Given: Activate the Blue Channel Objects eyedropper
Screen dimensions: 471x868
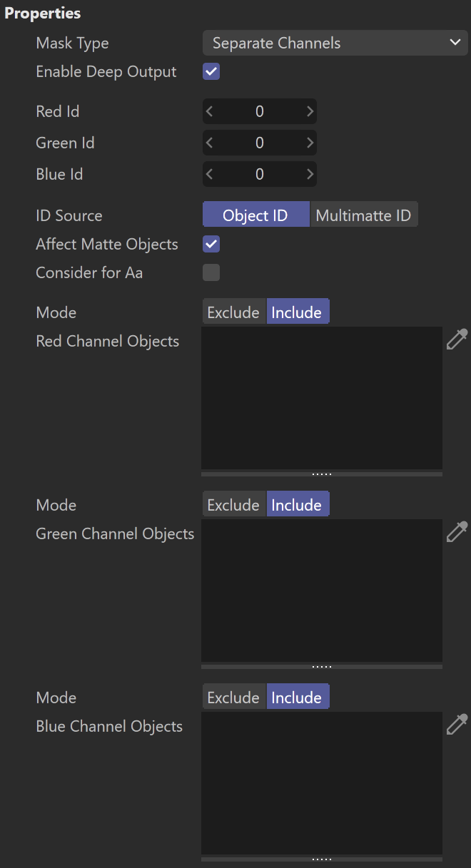Looking at the screenshot, I should (x=457, y=724).
